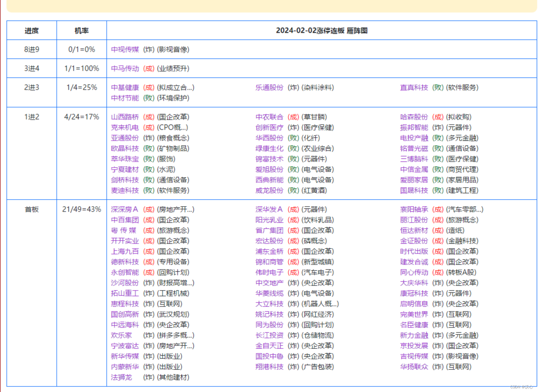Click the 浦东金桥 link
This screenshot has height=392, width=538.
pos(269,251)
